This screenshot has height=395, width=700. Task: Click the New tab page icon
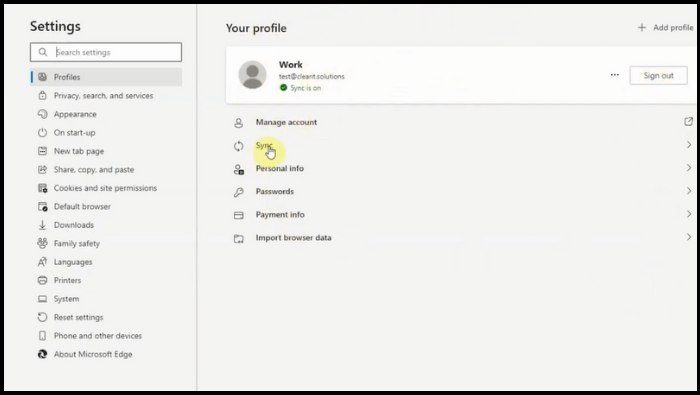click(x=42, y=151)
